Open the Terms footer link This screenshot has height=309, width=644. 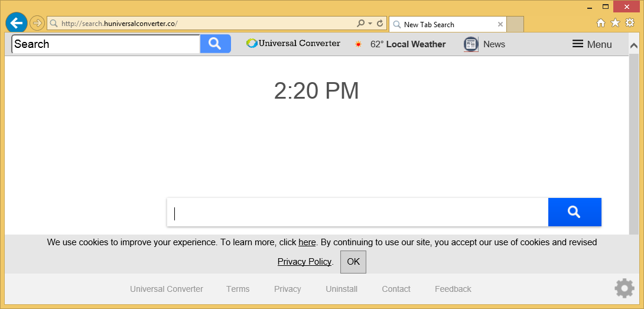point(238,290)
